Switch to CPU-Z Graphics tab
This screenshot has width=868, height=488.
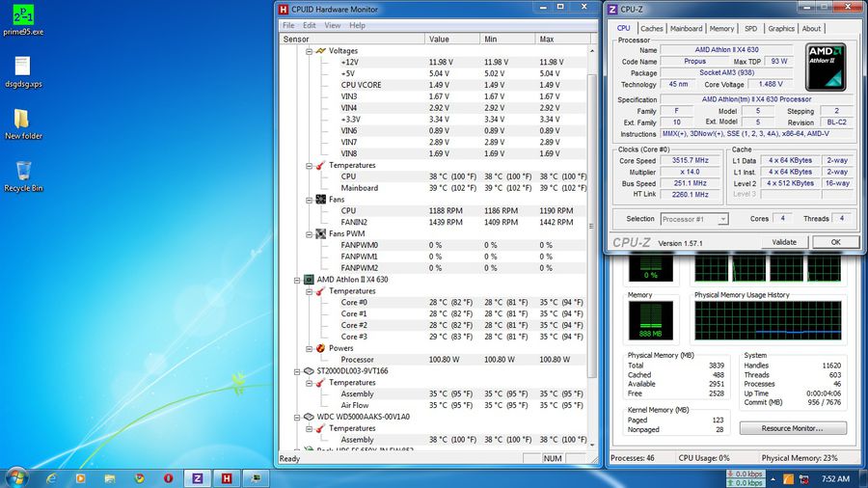[781, 29]
